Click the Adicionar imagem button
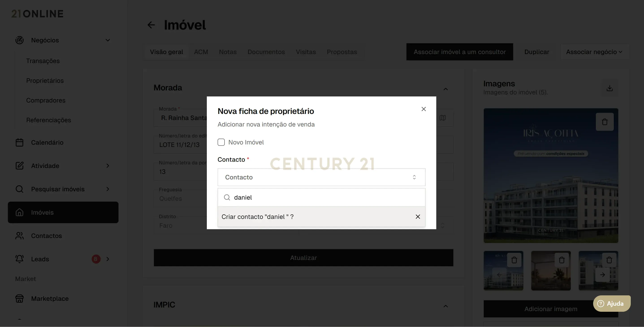The image size is (644, 327). tap(551, 309)
